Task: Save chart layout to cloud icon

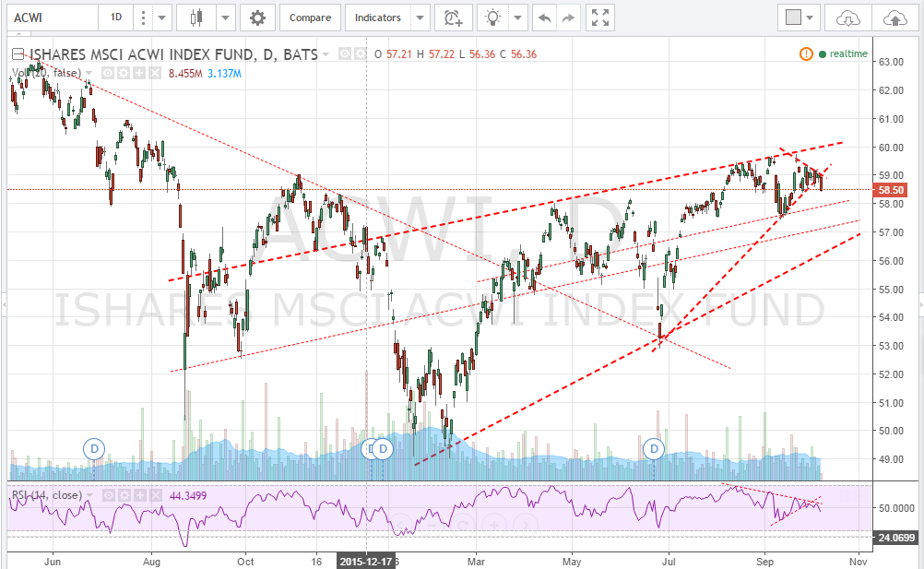Action: pos(895,18)
